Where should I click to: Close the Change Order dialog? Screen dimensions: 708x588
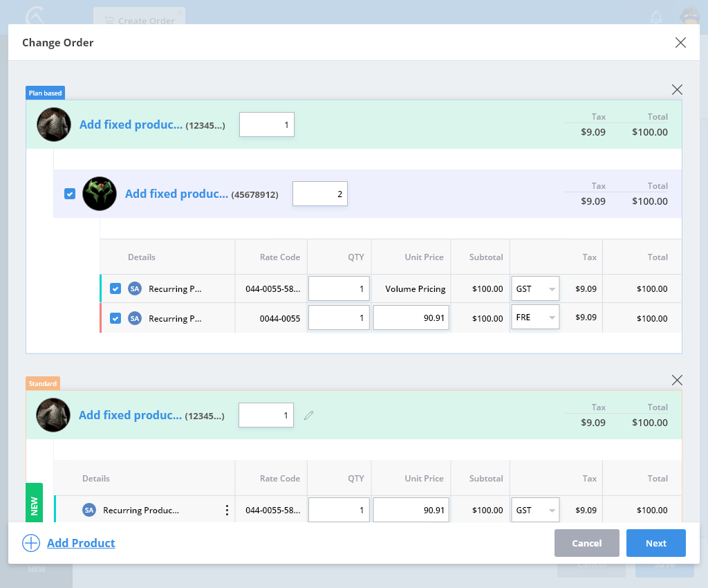[680, 43]
